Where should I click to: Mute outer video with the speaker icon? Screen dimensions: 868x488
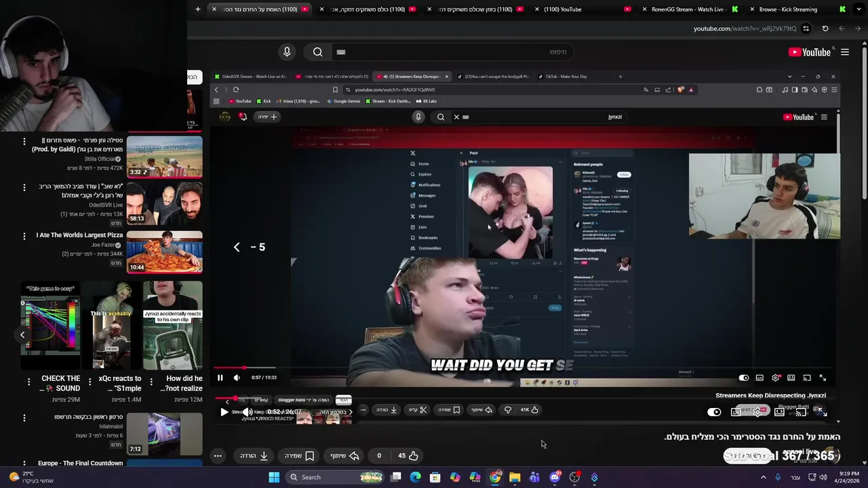[x=248, y=411]
